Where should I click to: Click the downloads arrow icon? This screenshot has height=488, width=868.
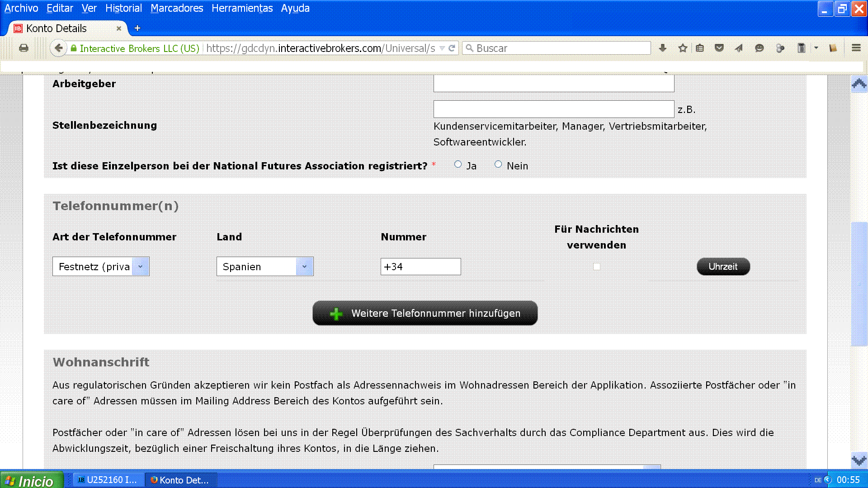pos(662,48)
